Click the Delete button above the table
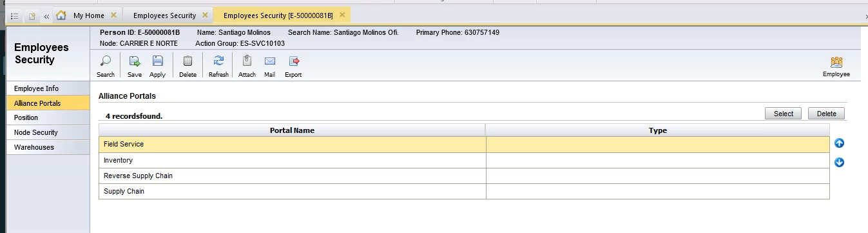 (826, 114)
